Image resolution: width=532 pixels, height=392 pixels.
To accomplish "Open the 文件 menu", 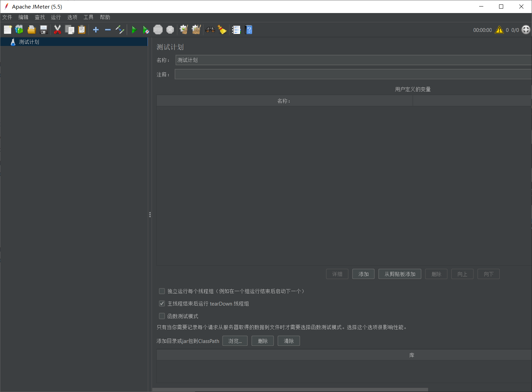I will coord(7,17).
